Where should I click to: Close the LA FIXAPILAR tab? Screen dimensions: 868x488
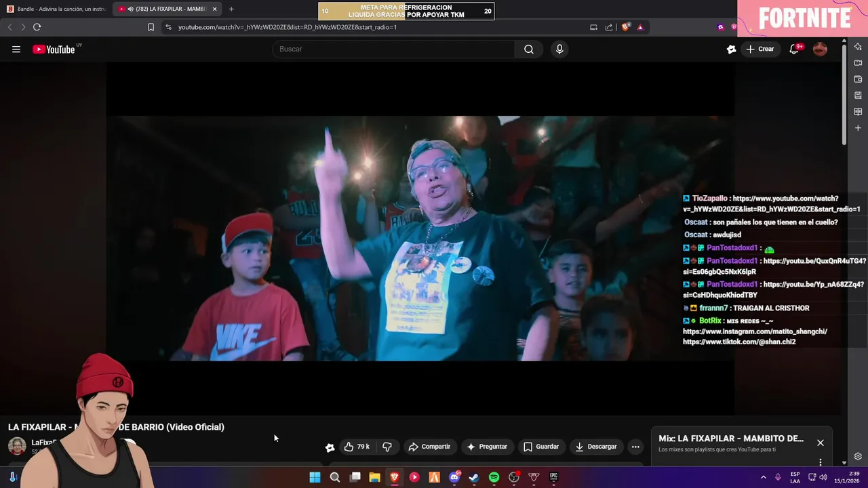[x=215, y=9]
